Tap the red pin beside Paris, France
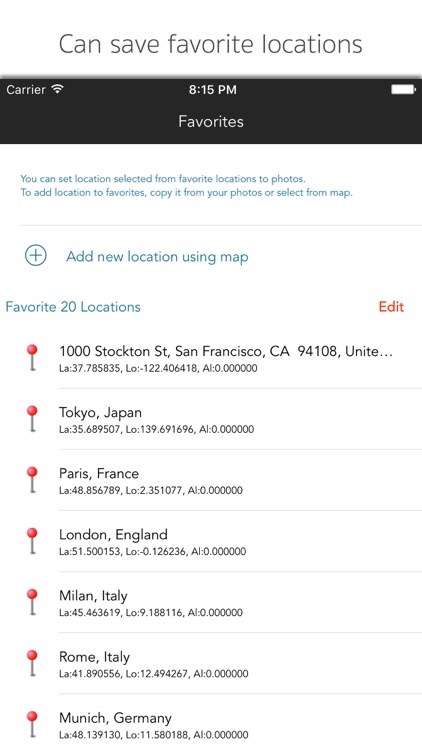The width and height of the screenshot is (422, 750). point(32,480)
